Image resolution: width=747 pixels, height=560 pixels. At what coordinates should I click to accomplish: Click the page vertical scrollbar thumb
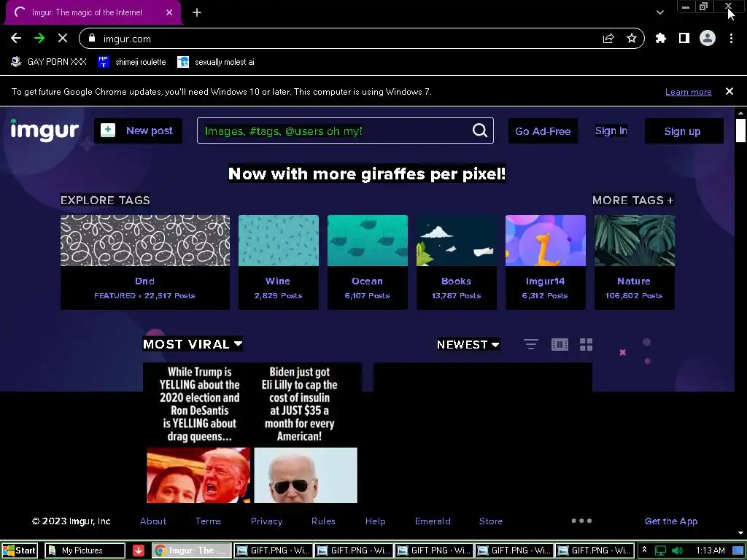740,130
